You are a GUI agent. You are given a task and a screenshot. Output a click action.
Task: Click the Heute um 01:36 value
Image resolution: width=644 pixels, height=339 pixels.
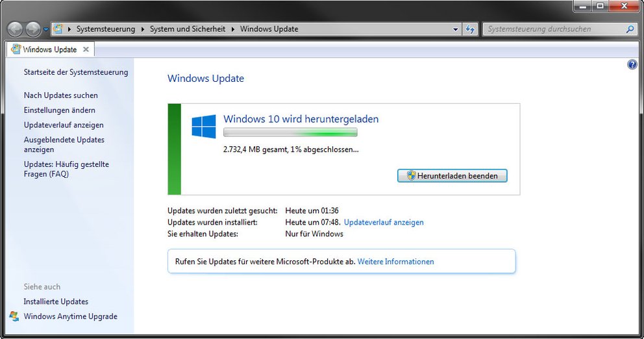312,211
